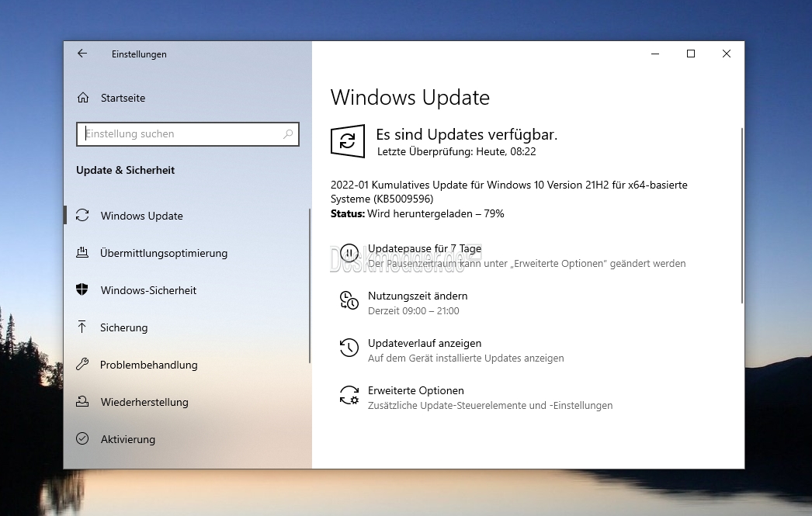Open Startseite in the sidebar
The image size is (812, 516).
tap(123, 98)
